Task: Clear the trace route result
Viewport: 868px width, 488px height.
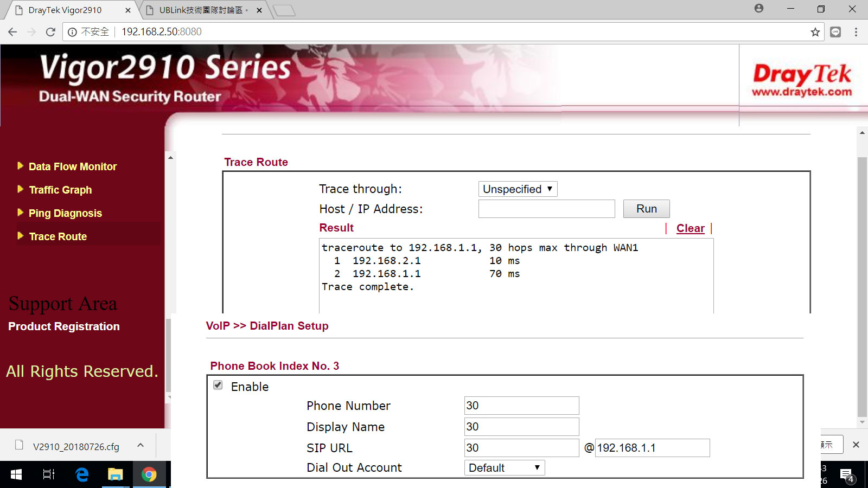Action: point(690,228)
